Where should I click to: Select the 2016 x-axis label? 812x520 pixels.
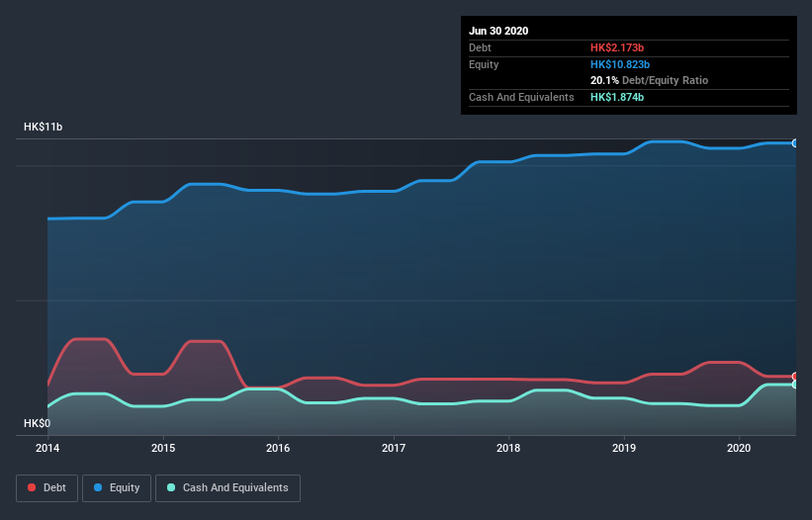[278, 448]
